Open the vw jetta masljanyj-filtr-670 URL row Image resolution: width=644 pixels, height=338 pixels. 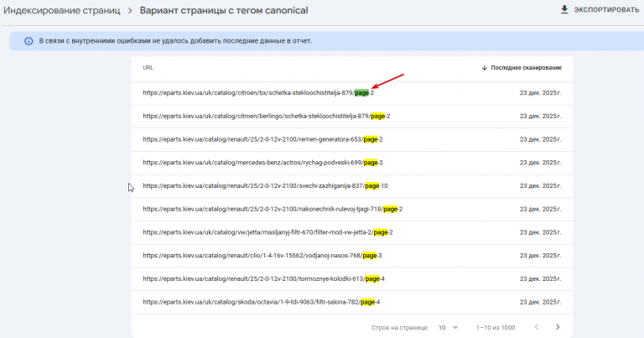pyautogui.click(x=352, y=232)
